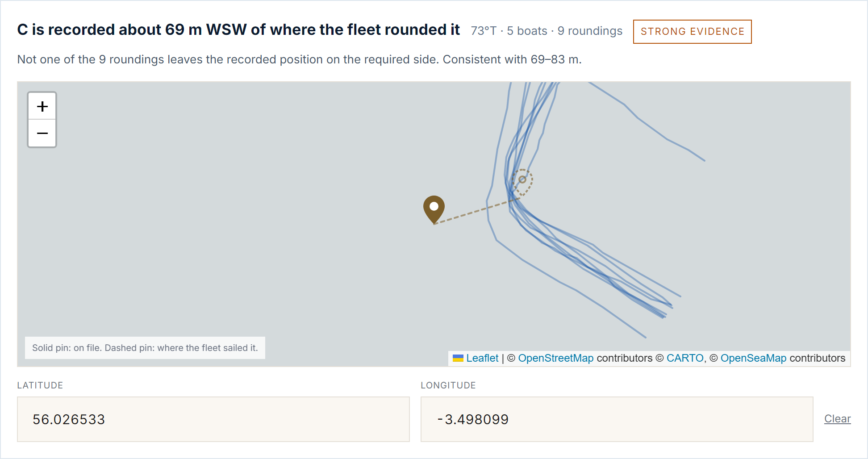Open the Leaflet attribution link
868x459 pixels.
[x=482, y=358]
